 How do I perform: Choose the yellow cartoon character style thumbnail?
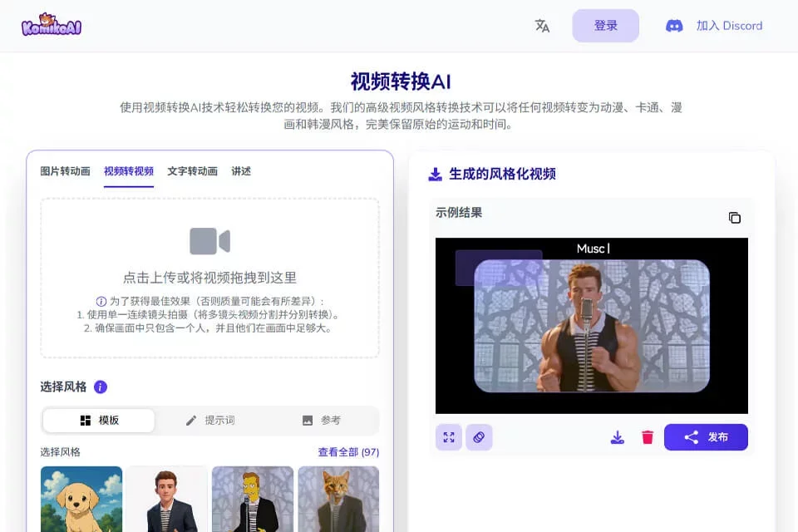click(x=253, y=499)
